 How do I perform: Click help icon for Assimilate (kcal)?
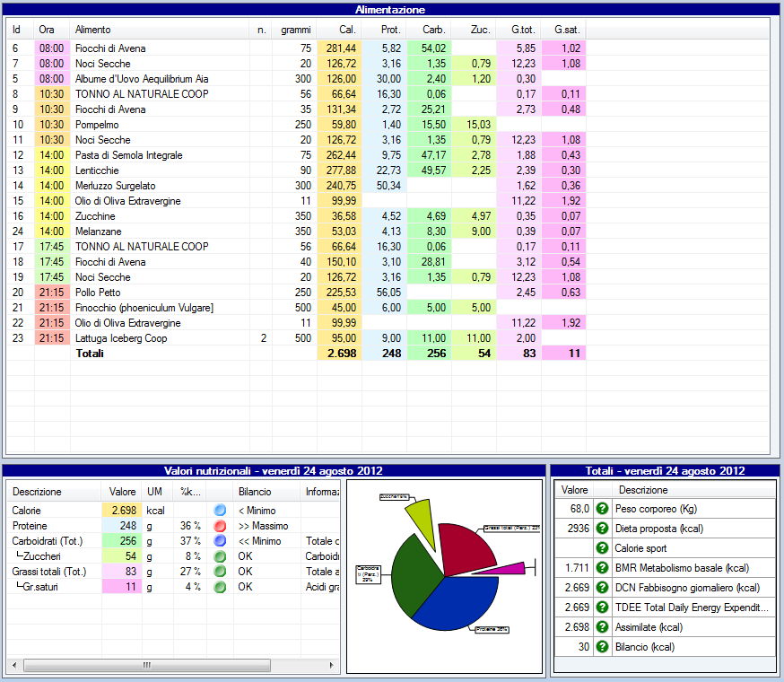pos(602,627)
